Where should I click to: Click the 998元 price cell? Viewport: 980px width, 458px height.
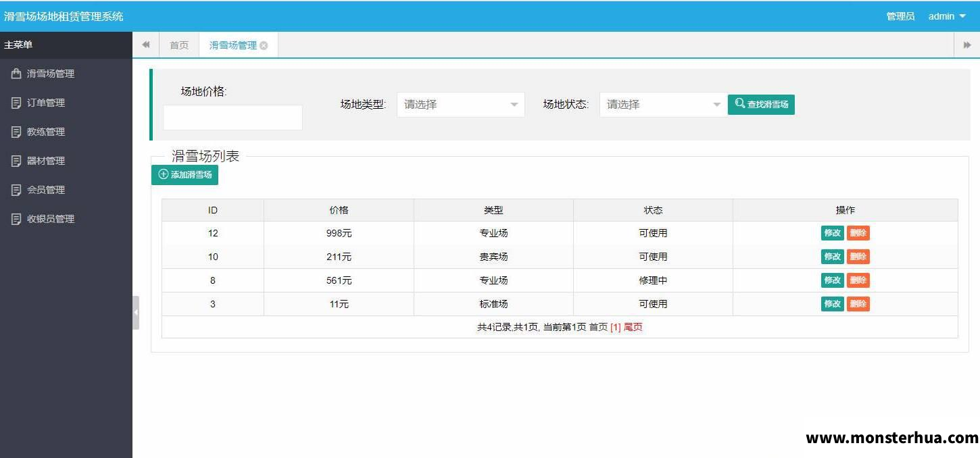(339, 233)
